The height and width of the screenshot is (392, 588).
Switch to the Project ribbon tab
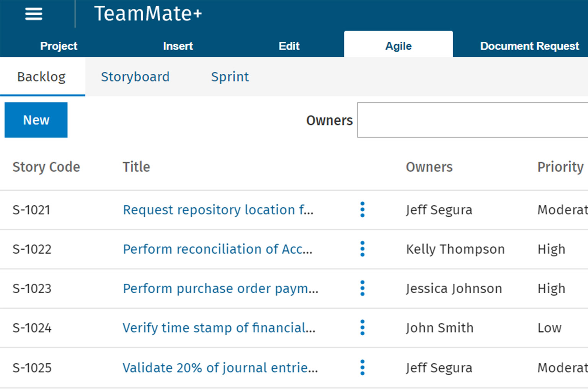pos(59,46)
